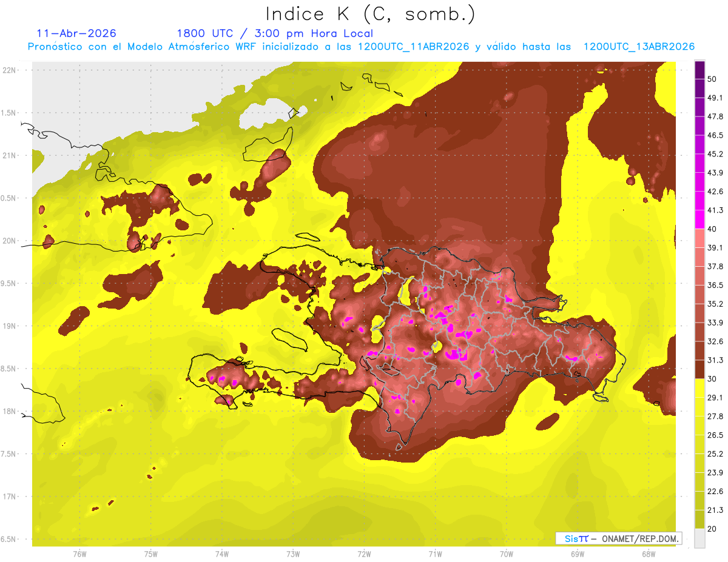728x562 pixels.
Task: Click the 68W longitude axis label
Action: tap(649, 554)
